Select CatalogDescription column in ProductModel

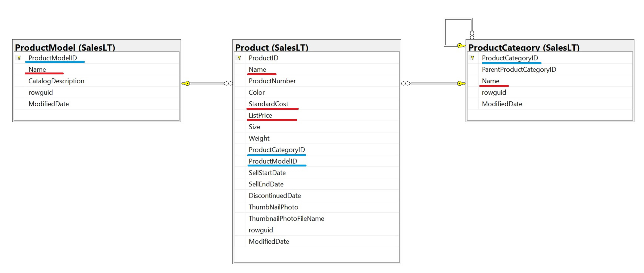tap(56, 81)
